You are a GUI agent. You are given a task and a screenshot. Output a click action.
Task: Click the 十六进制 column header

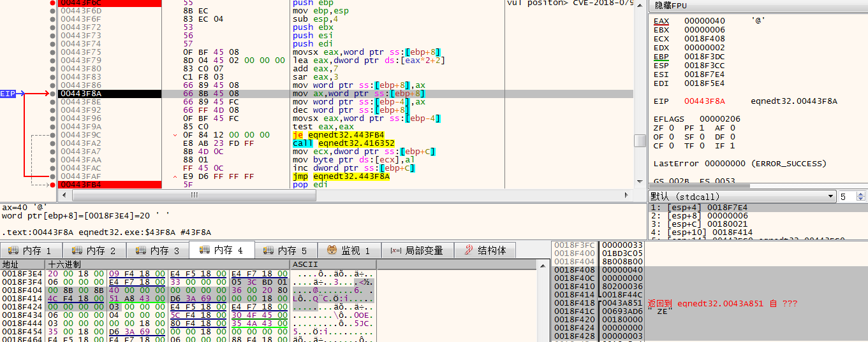tap(168, 264)
